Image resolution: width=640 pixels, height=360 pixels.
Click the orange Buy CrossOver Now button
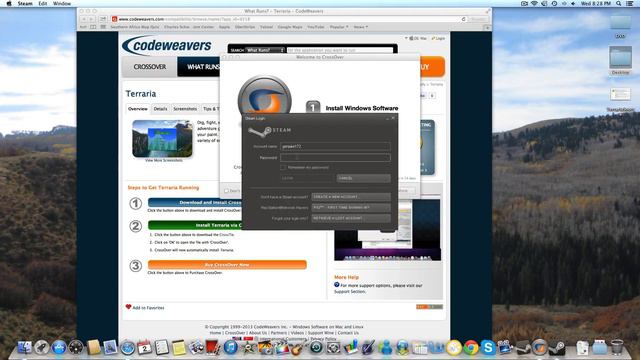coord(227,264)
